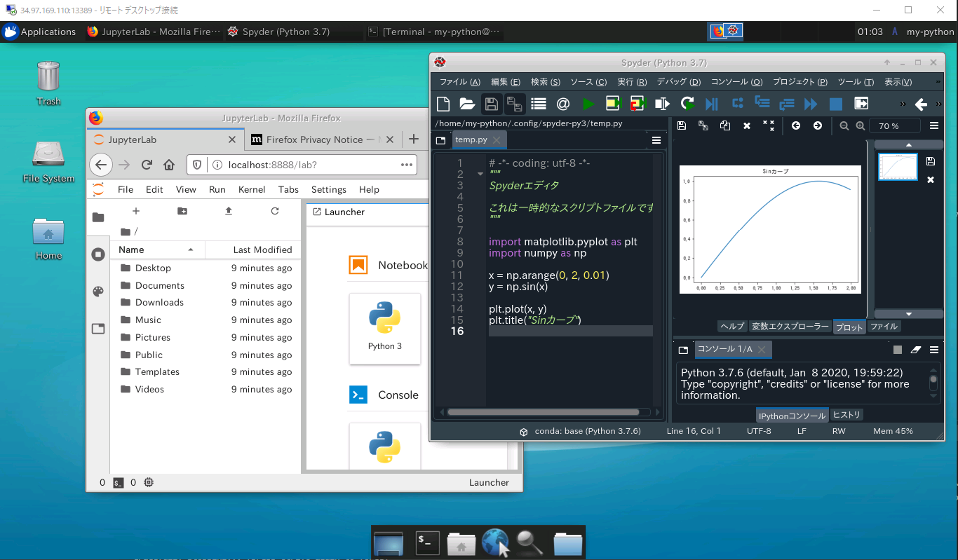This screenshot has width=958, height=560.
Task: Remove all plots with the X icon
Action: click(767, 125)
